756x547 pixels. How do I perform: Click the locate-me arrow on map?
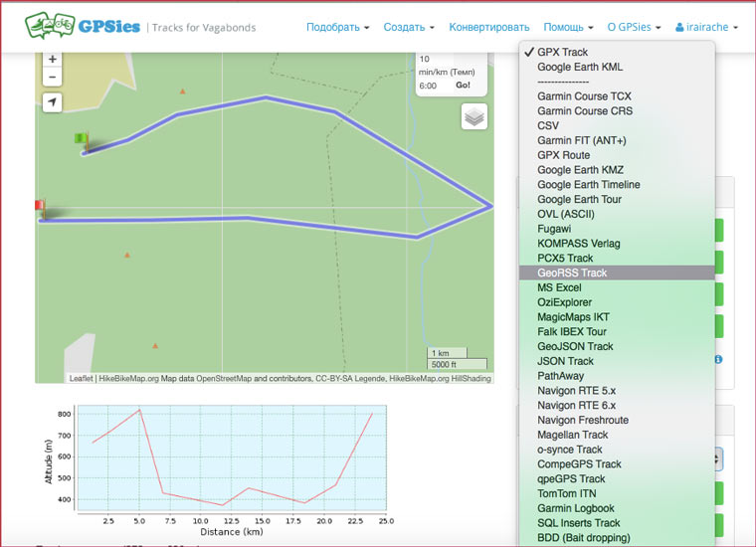[53, 102]
